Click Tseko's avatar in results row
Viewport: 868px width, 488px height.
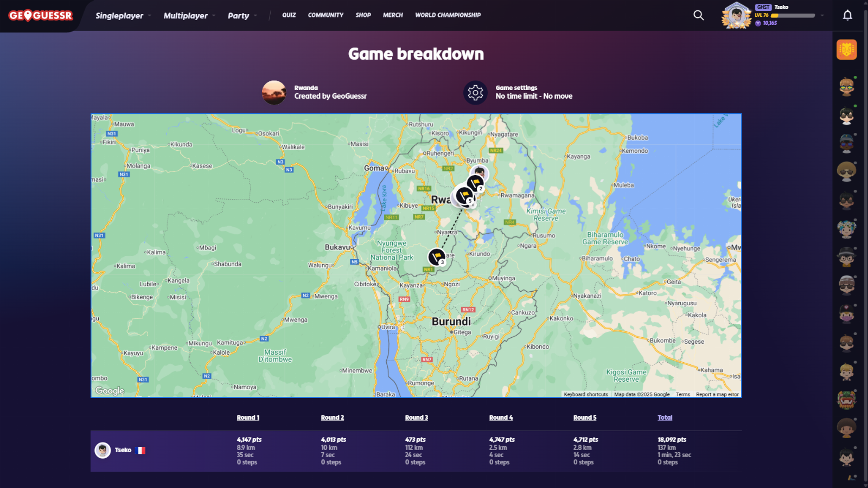tap(103, 450)
